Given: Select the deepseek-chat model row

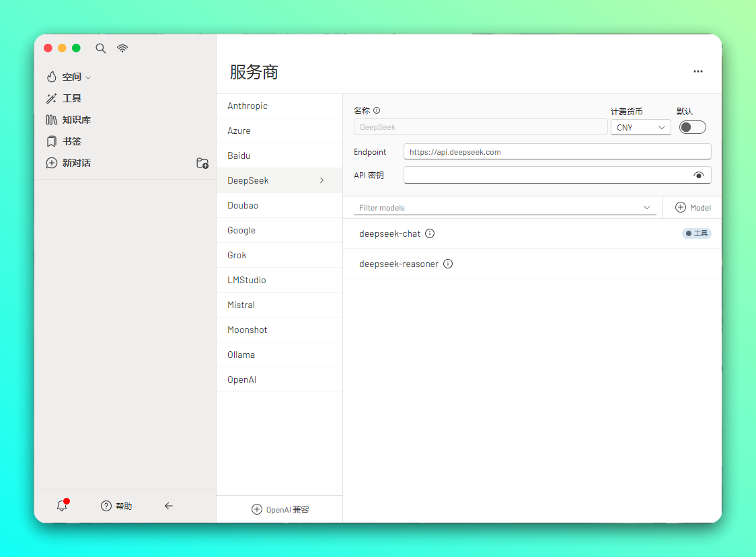Looking at the screenshot, I should click(532, 234).
